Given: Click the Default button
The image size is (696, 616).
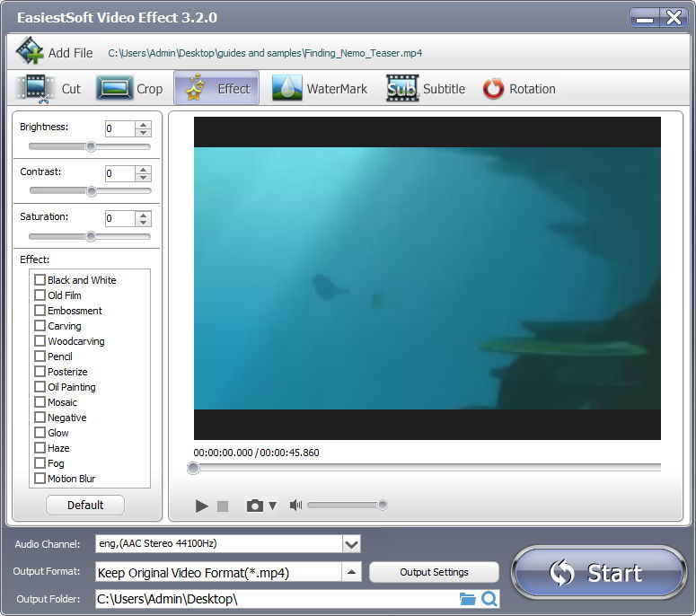Looking at the screenshot, I should click(85, 505).
